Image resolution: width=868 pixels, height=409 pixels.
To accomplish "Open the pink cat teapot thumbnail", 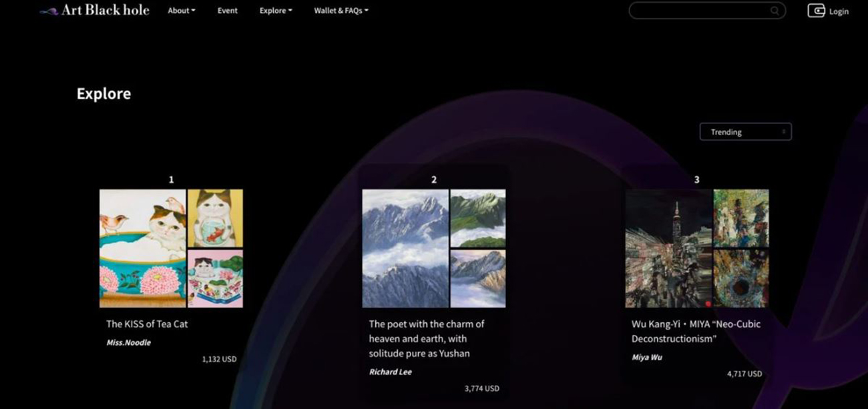I will pyautogui.click(x=215, y=278).
